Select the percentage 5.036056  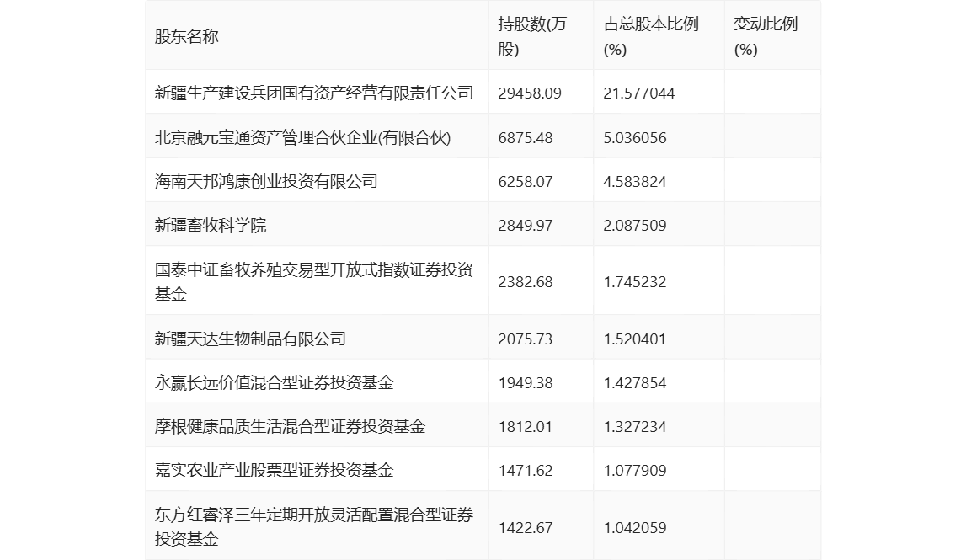coord(634,137)
